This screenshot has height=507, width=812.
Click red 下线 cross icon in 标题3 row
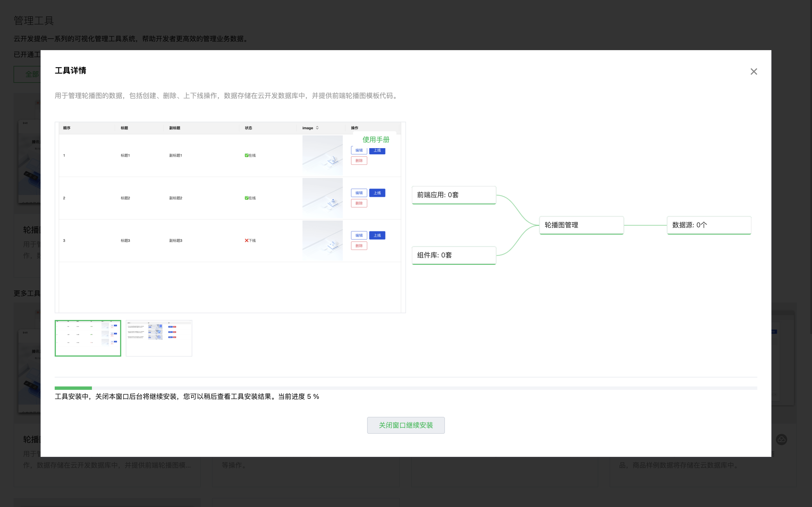click(x=247, y=241)
